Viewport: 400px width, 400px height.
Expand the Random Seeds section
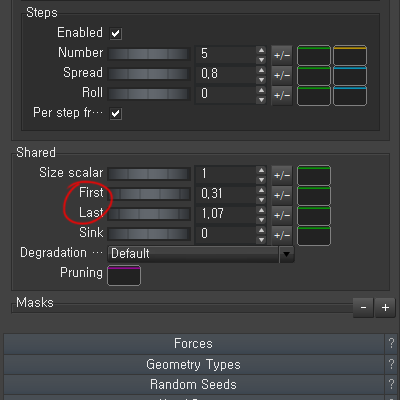click(x=194, y=384)
